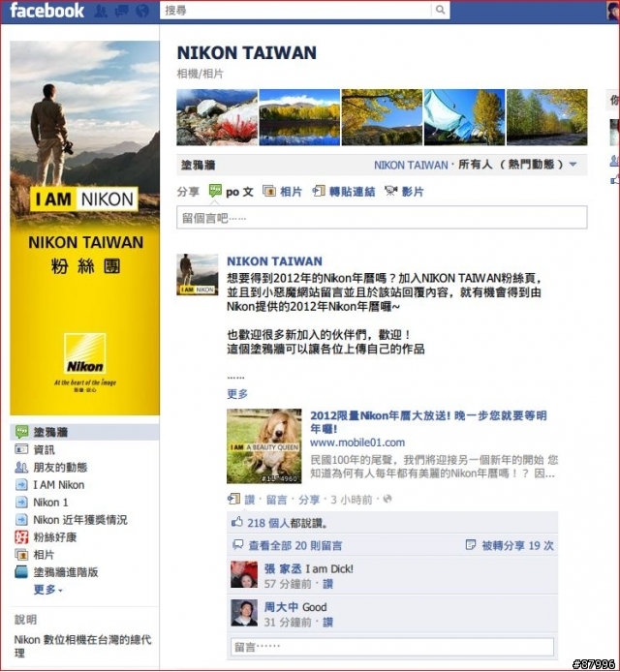Expand 更多 in left sidebar
The height and width of the screenshot is (672, 620).
coord(48,590)
